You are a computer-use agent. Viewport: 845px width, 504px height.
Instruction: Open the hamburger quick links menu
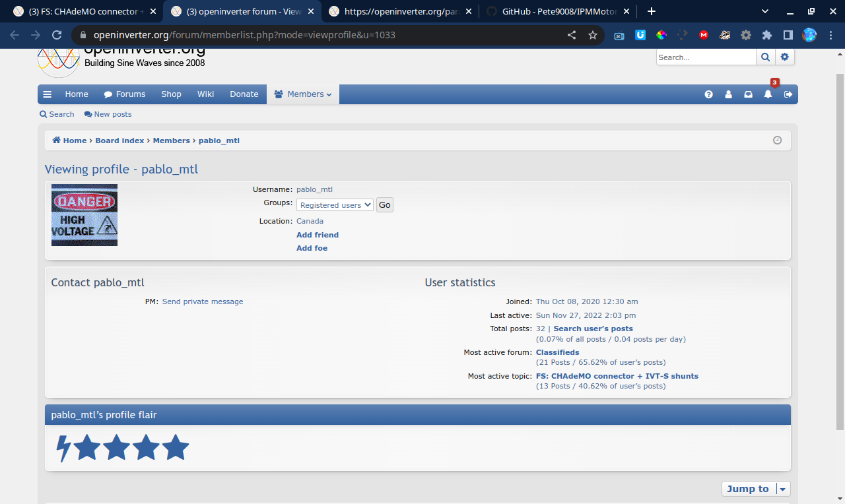click(48, 94)
